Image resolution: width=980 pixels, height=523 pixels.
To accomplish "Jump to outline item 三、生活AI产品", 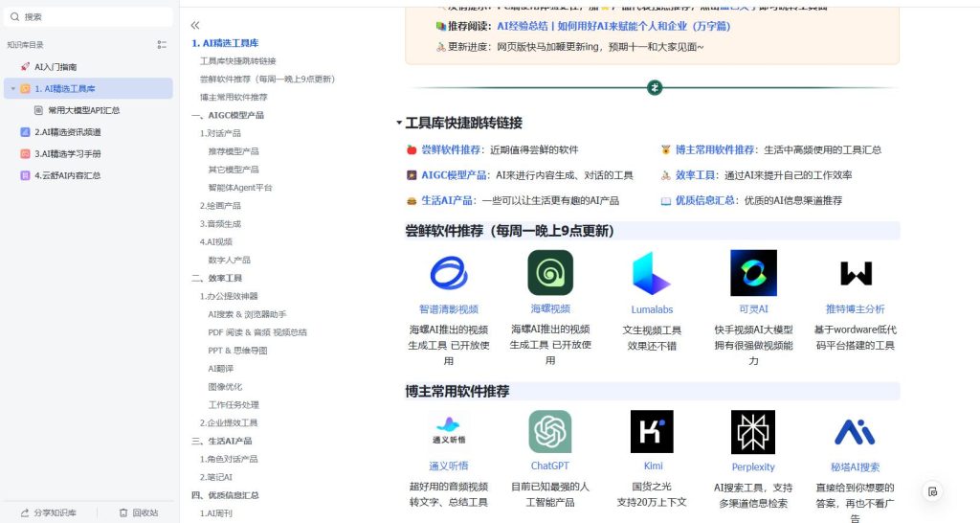I will click(x=222, y=441).
